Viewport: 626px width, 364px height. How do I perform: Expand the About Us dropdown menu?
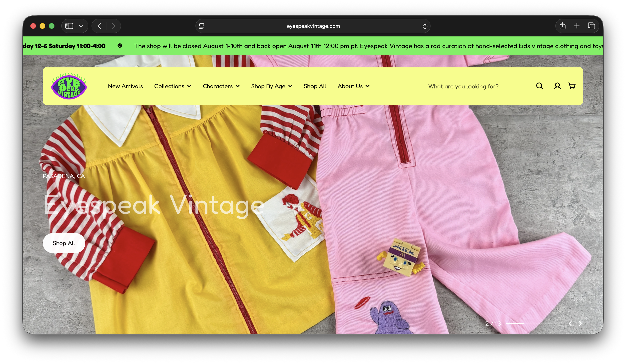[x=353, y=86]
